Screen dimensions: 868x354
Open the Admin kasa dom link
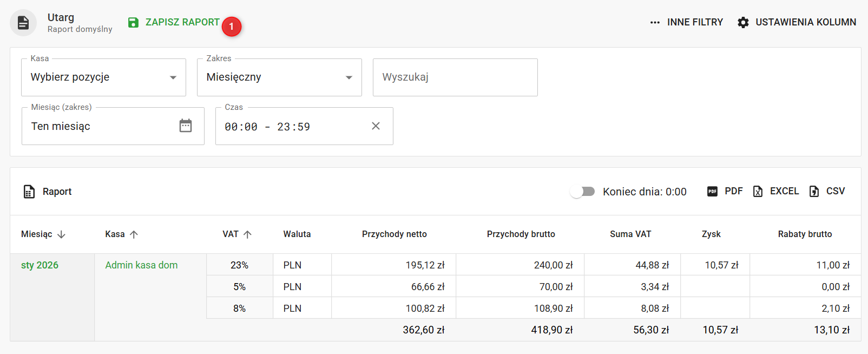coord(141,265)
